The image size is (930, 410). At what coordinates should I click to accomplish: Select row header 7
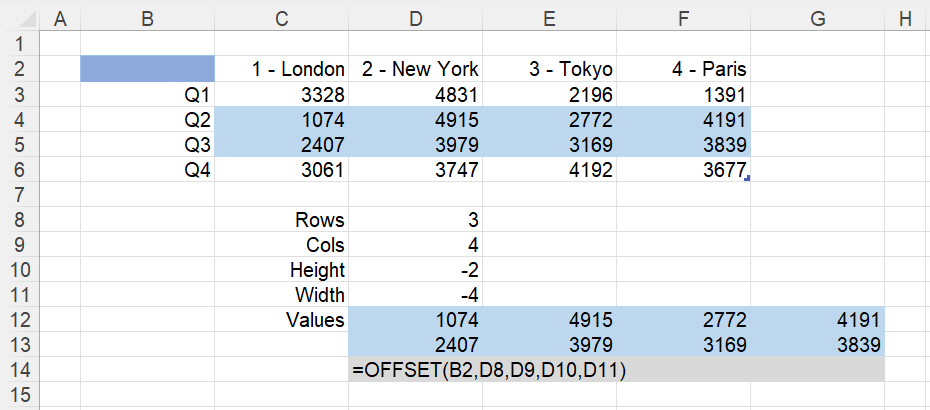tap(20, 194)
